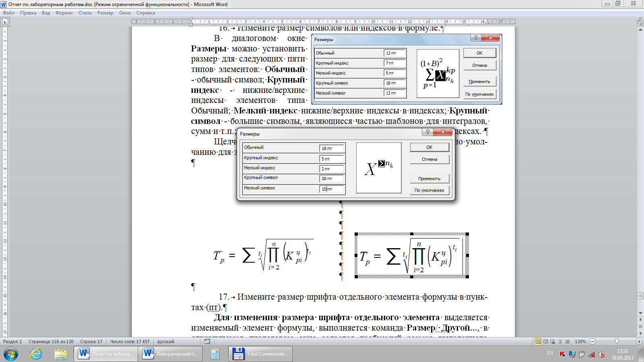Click OK in the dialog with 18 пт Обычный
This screenshot has height=362, width=644.
[x=429, y=147]
